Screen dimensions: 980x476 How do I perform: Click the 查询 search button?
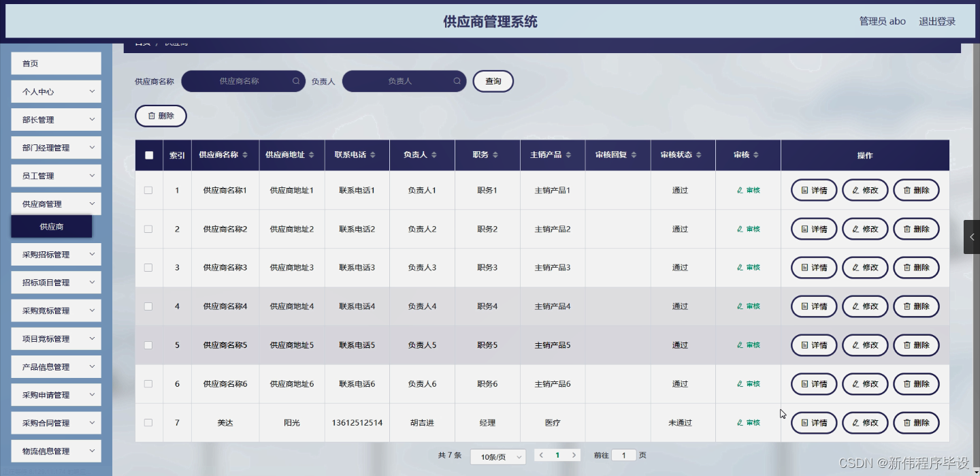click(x=493, y=81)
